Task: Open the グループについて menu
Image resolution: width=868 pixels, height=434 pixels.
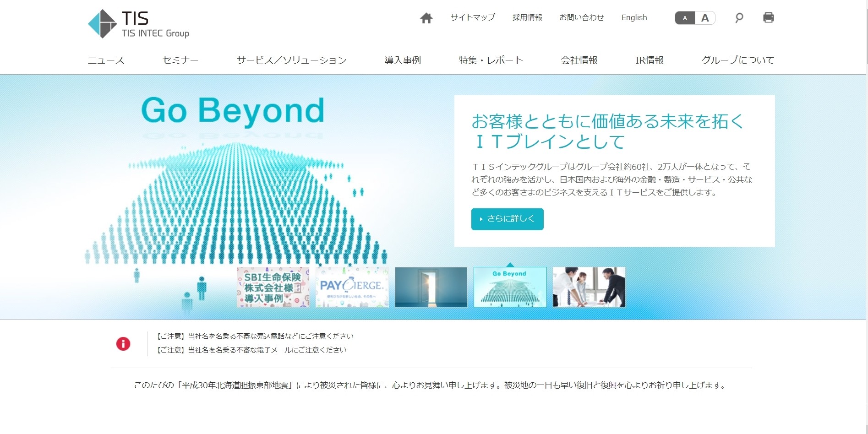Action: point(737,60)
